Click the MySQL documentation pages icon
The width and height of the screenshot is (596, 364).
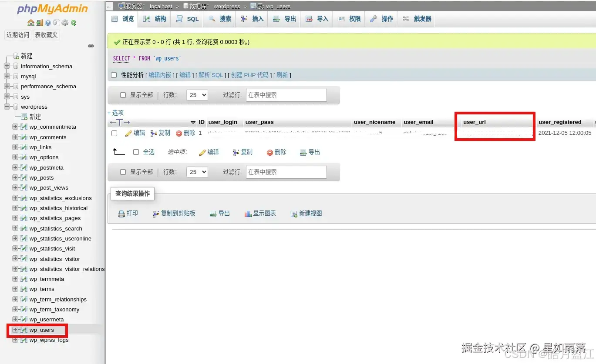coord(56,23)
